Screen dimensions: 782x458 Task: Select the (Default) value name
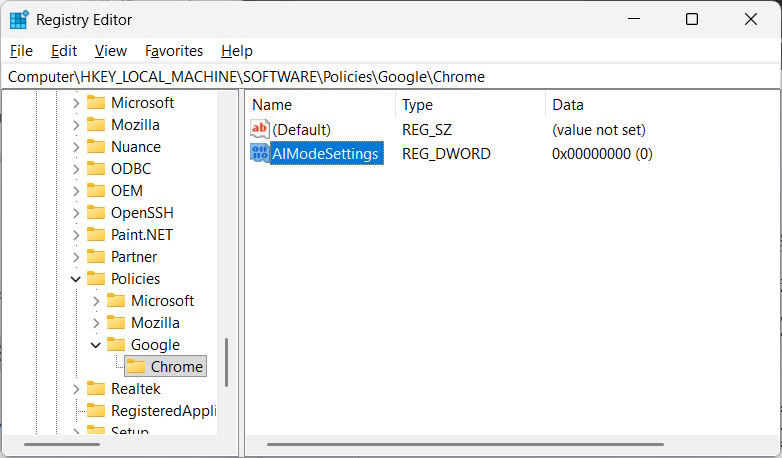301,130
